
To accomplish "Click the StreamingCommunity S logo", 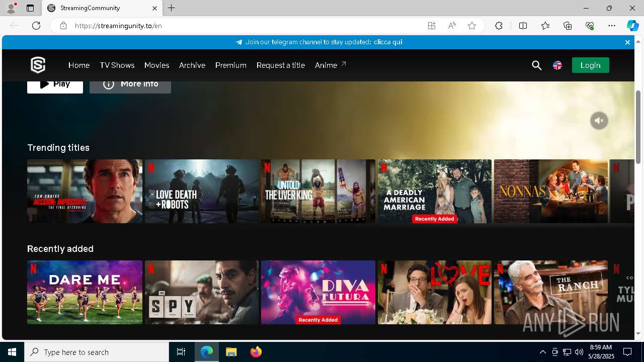I will point(38,65).
